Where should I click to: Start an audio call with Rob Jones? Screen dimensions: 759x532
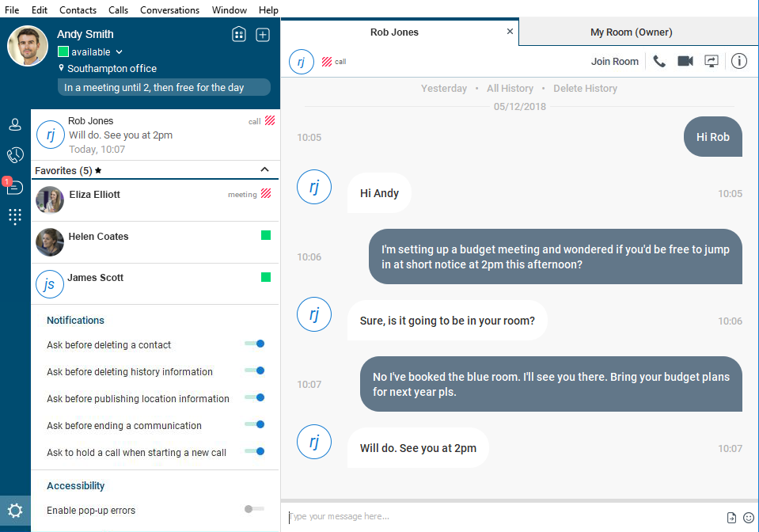pos(659,62)
